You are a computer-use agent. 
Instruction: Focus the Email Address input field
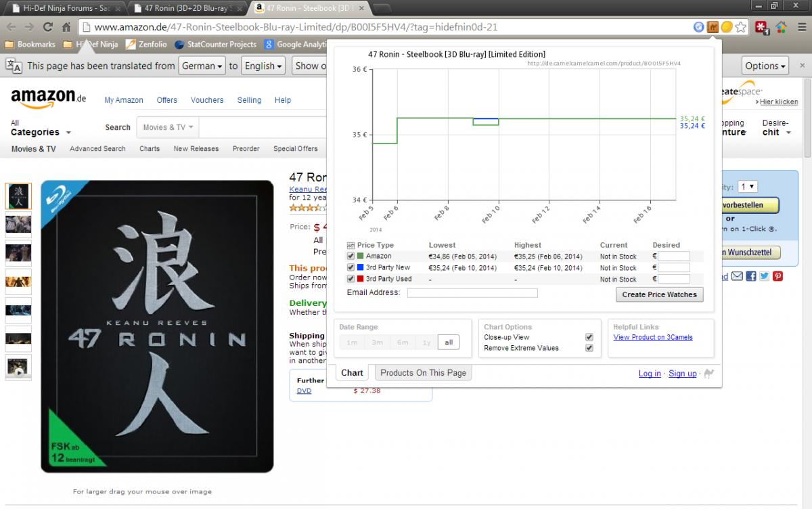[x=472, y=293]
